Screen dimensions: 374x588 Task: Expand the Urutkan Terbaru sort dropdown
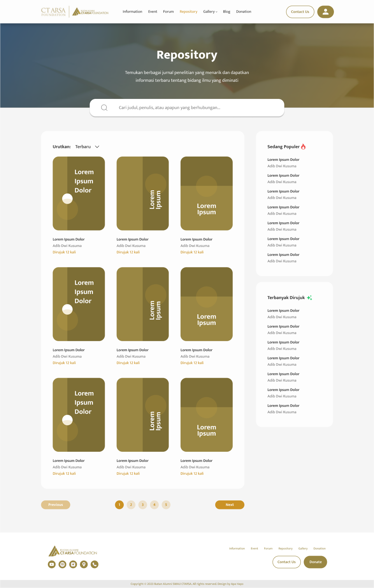tap(88, 147)
